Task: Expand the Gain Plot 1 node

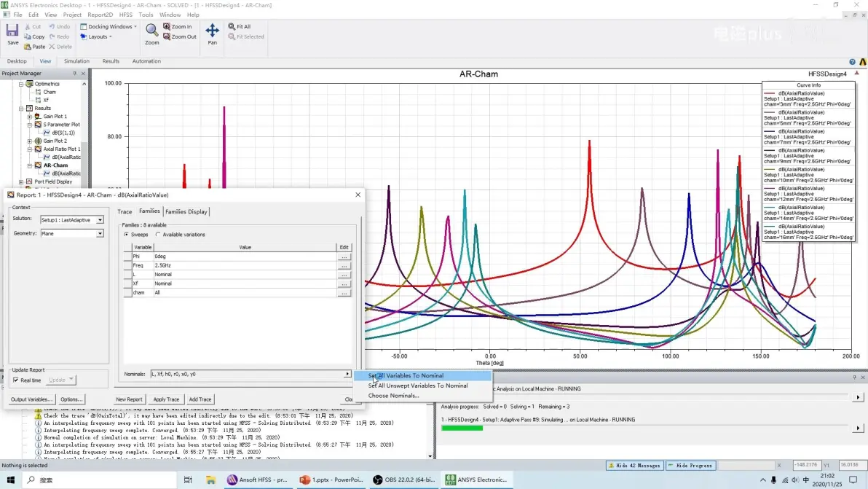Action: tap(30, 117)
